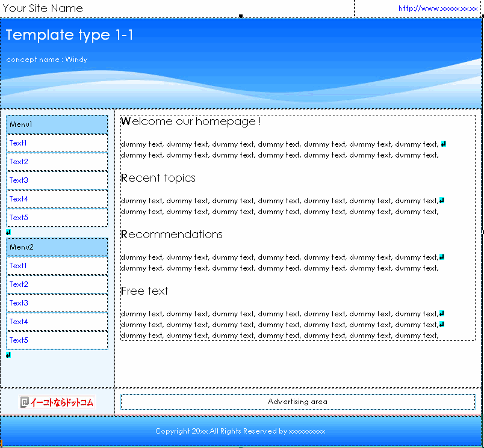Click the Your Site Name title
This screenshot has width=484, height=448.
pyautogui.click(x=43, y=8)
